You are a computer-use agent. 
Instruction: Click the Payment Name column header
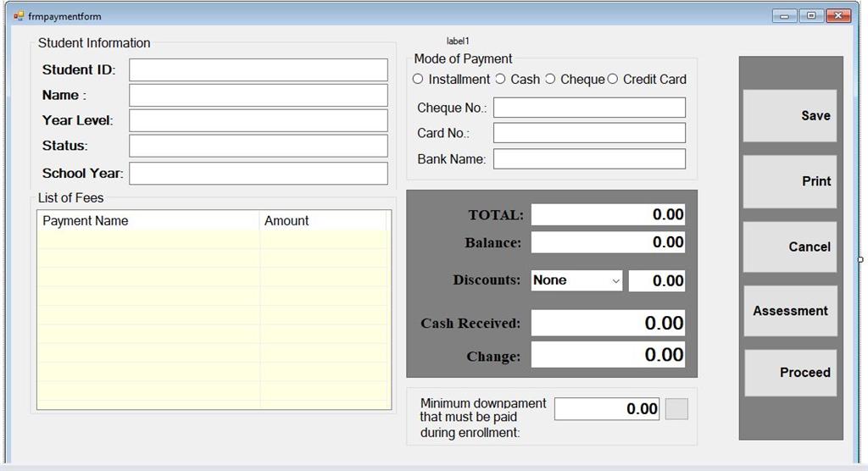click(x=148, y=221)
